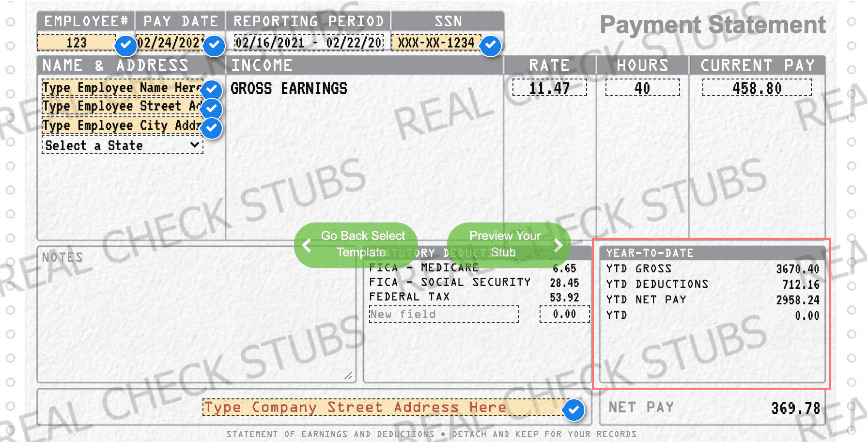Edit the Current Pay field showing 458.80

click(757, 88)
